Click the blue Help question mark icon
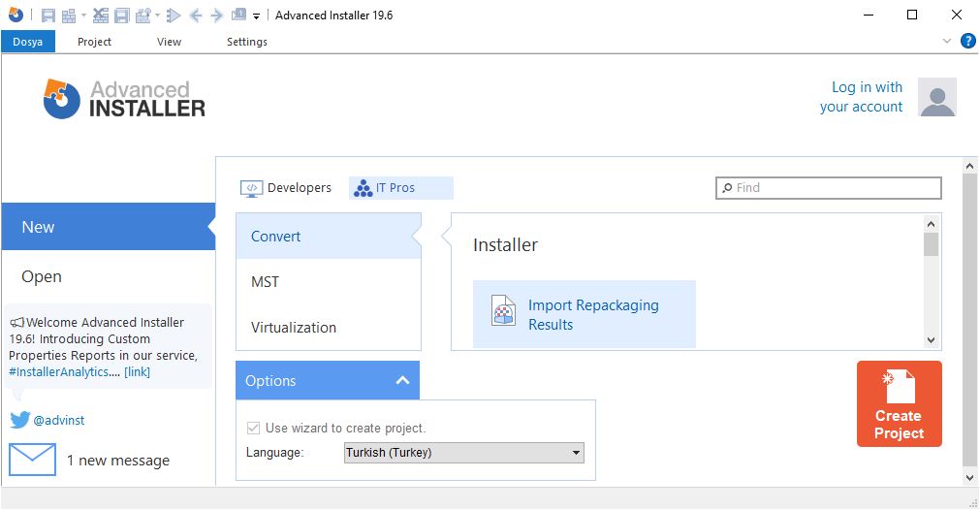 (x=967, y=42)
